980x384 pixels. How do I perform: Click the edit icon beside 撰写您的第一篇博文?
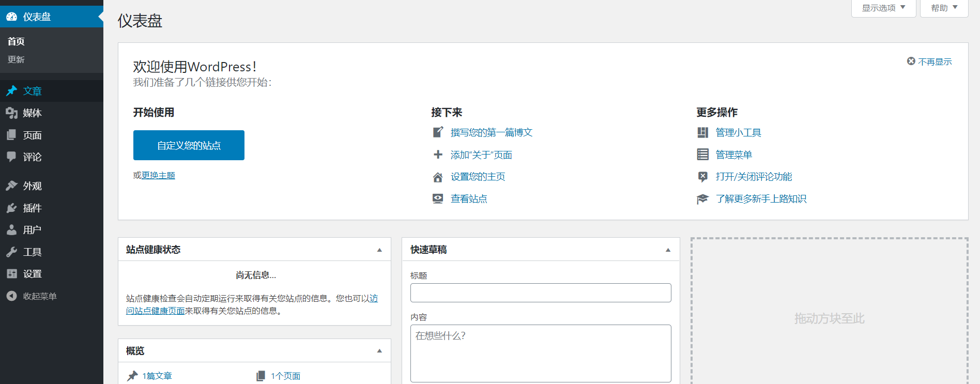438,132
